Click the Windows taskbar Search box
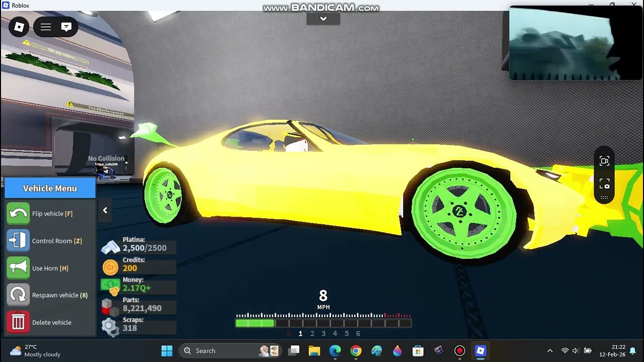Screen dimensions: 644x362 click(229, 350)
